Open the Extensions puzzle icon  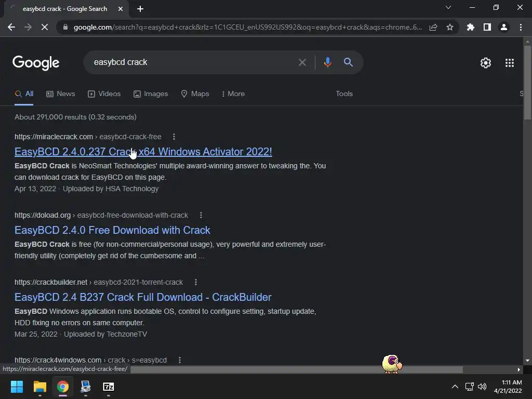coord(471,27)
